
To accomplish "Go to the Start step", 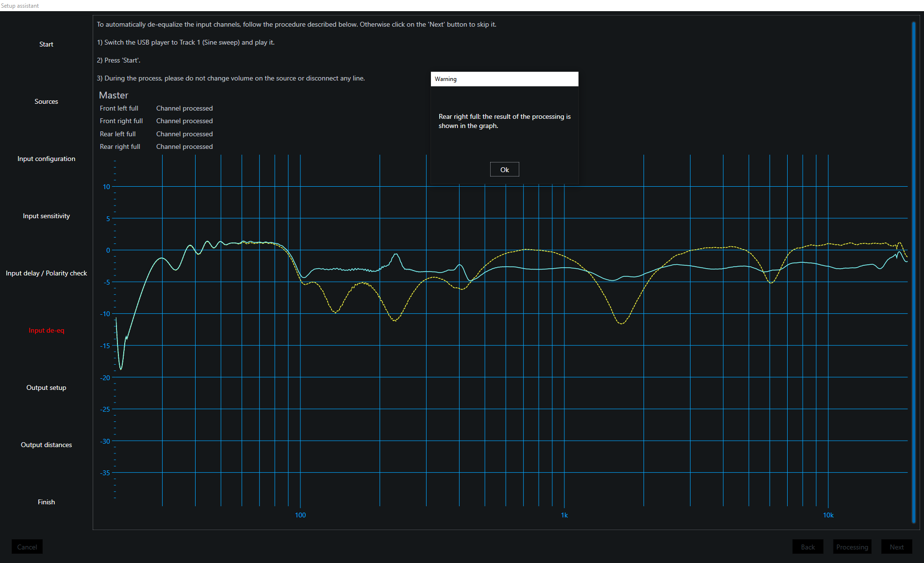I will coord(46,44).
